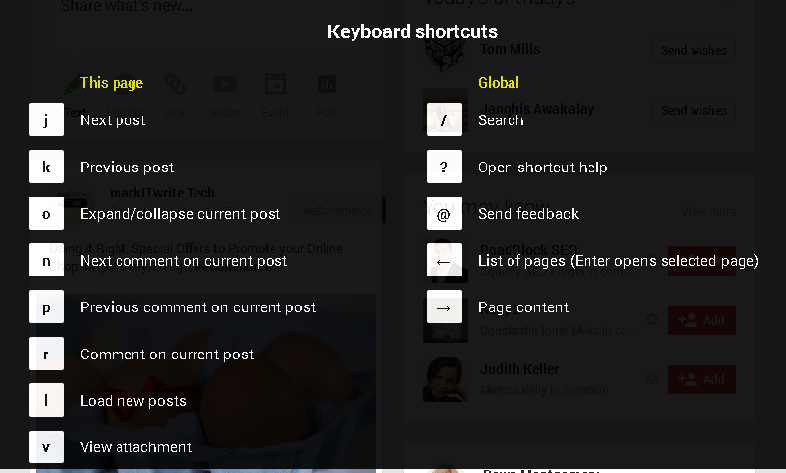The height and width of the screenshot is (473, 786).
Task: Click the right arrow Page content icon
Action: [444, 307]
